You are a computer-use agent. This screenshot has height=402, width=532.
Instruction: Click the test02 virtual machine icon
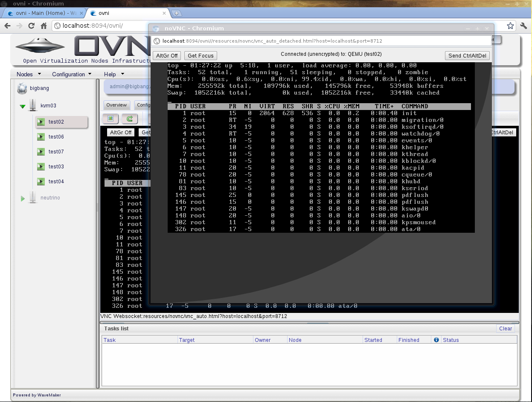point(41,122)
